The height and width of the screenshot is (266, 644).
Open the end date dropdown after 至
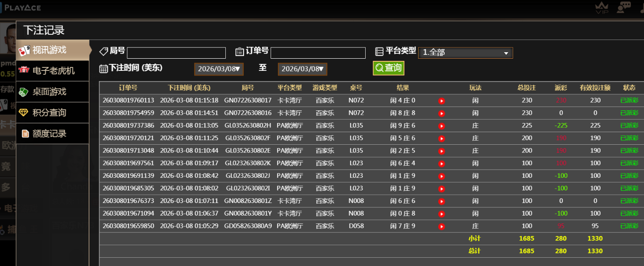coord(302,69)
